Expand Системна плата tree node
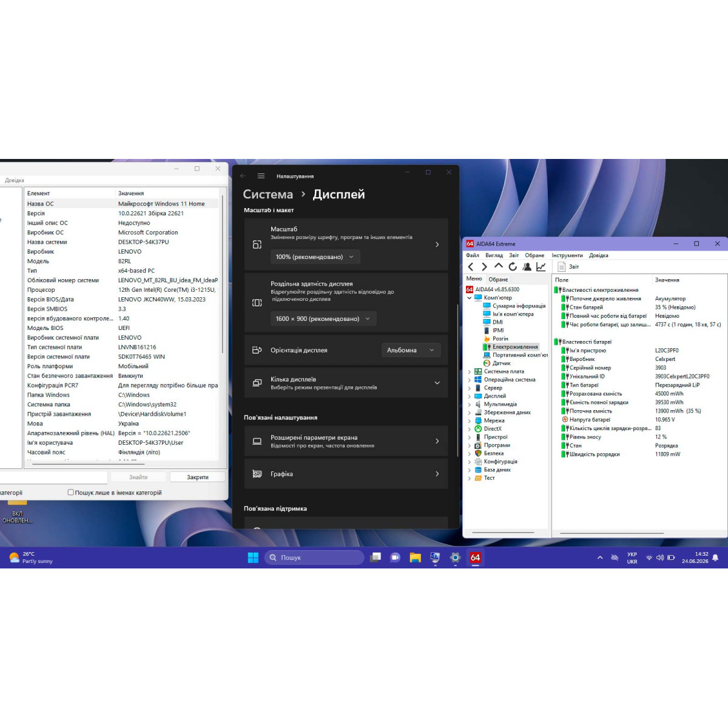728x728 pixels. coord(469,371)
